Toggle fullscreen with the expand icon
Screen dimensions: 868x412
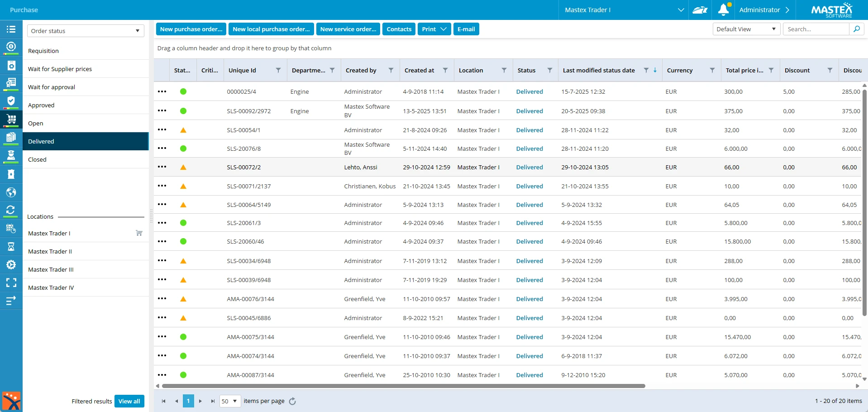coord(11,283)
